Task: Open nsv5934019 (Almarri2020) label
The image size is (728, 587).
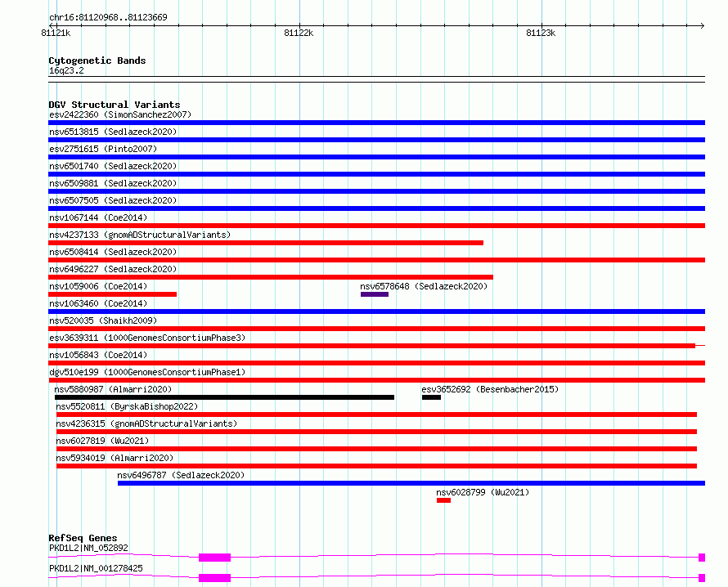Action: tap(115, 458)
